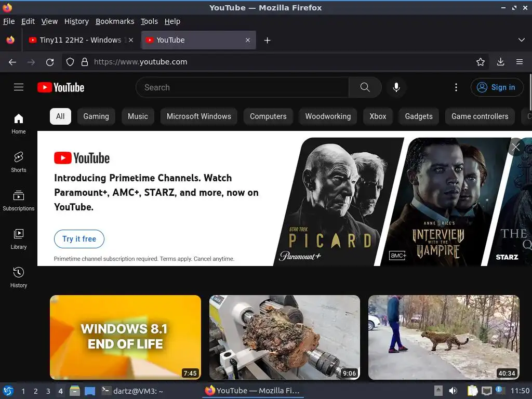Click the YouTube logo in the header
Viewport: 532px width, 399px height.
(61, 87)
